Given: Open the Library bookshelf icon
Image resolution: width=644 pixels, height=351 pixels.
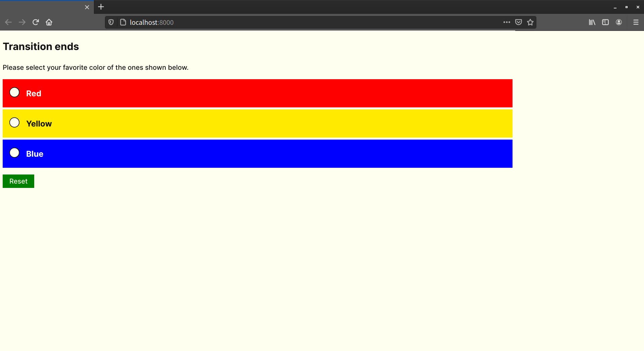Looking at the screenshot, I should (x=592, y=22).
